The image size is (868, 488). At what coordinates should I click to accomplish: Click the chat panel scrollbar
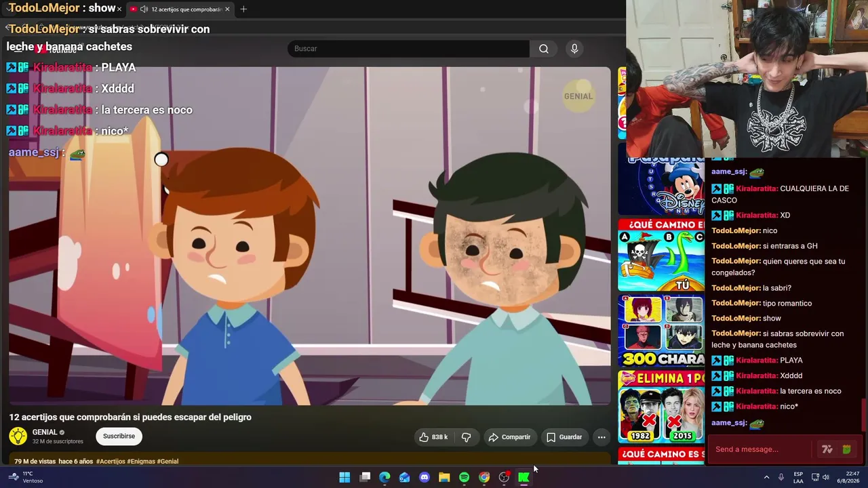coord(863,415)
